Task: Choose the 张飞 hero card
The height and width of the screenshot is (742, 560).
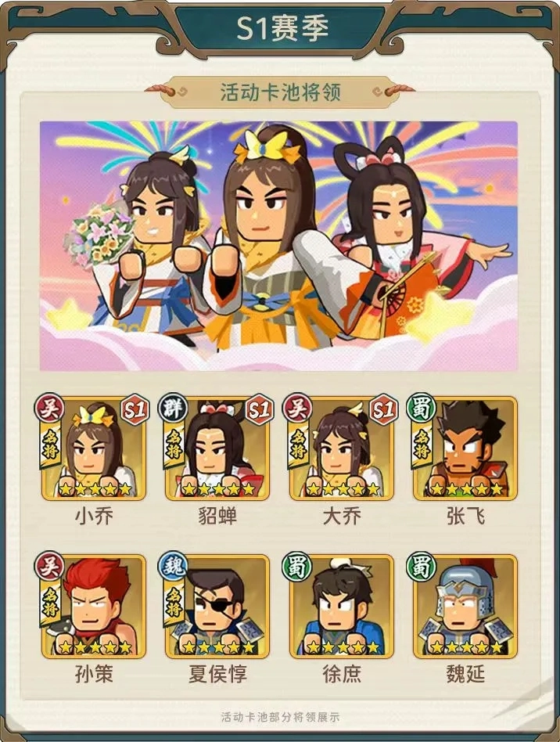Action: (x=465, y=449)
